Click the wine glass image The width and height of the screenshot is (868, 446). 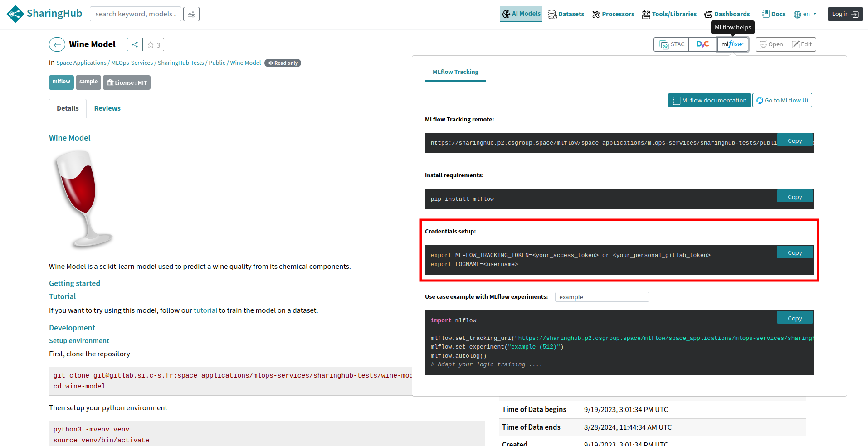[x=83, y=199]
